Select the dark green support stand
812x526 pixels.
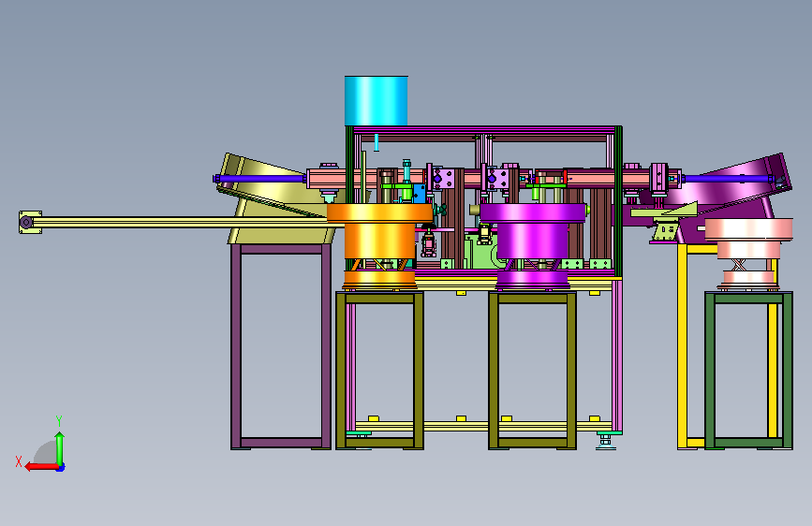click(x=749, y=371)
